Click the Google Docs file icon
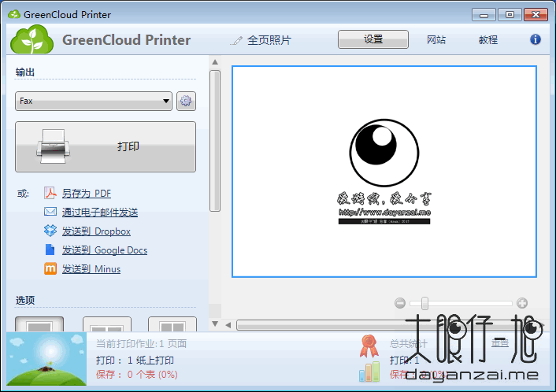The height and width of the screenshot is (392, 556). (x=50, y=250)
